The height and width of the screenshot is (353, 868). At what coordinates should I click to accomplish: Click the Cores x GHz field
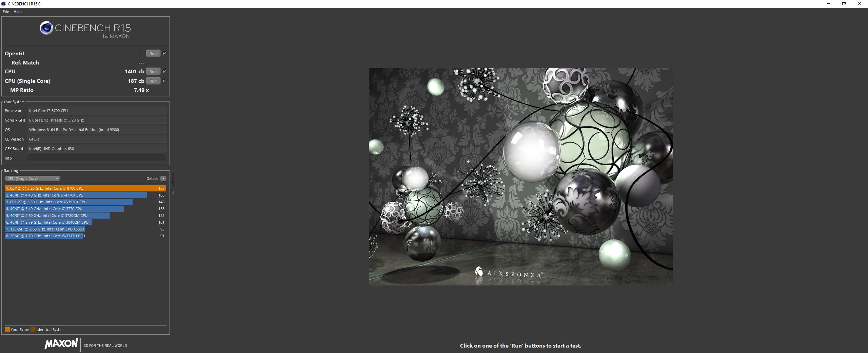97,120
